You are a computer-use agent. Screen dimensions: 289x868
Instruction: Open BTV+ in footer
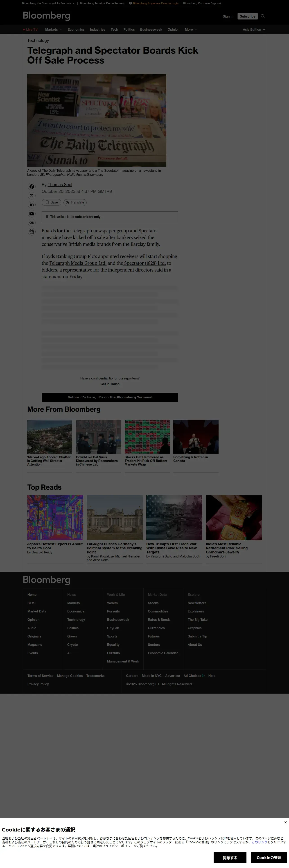tap(32, 603)
